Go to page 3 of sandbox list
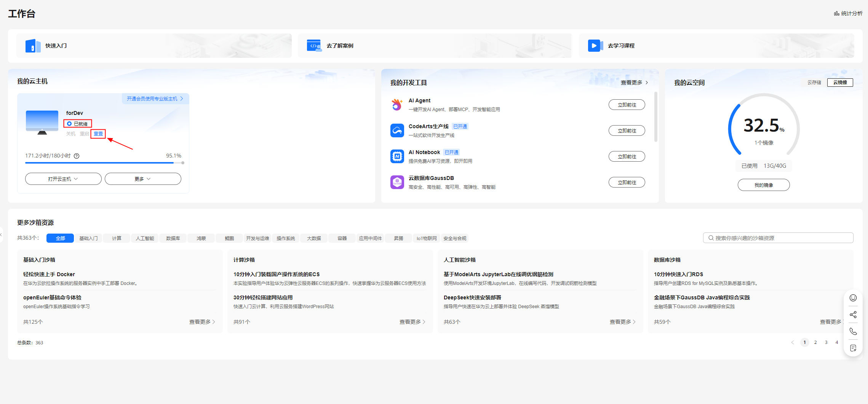The width and height of the screenshot is (868, 404). tap(826, 342)
